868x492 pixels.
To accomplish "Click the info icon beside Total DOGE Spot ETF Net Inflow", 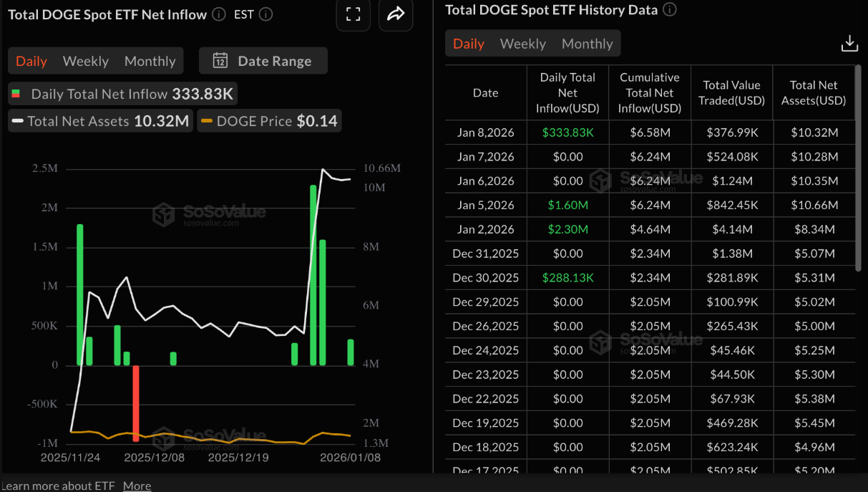I will coord(218,14).
